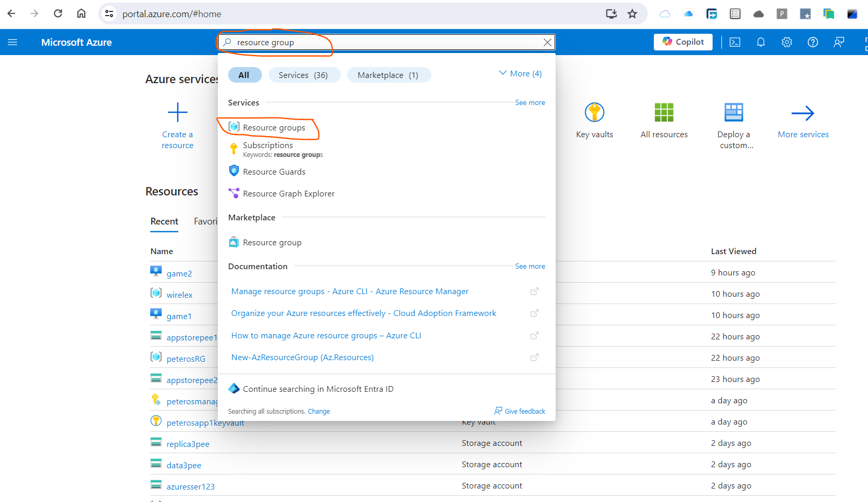Click the Last Viewed column header

point(733,252)
